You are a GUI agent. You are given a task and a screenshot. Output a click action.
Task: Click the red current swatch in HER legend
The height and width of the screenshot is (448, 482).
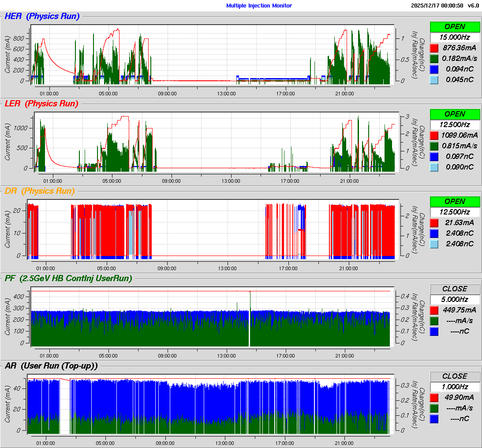tap(434, 48)
